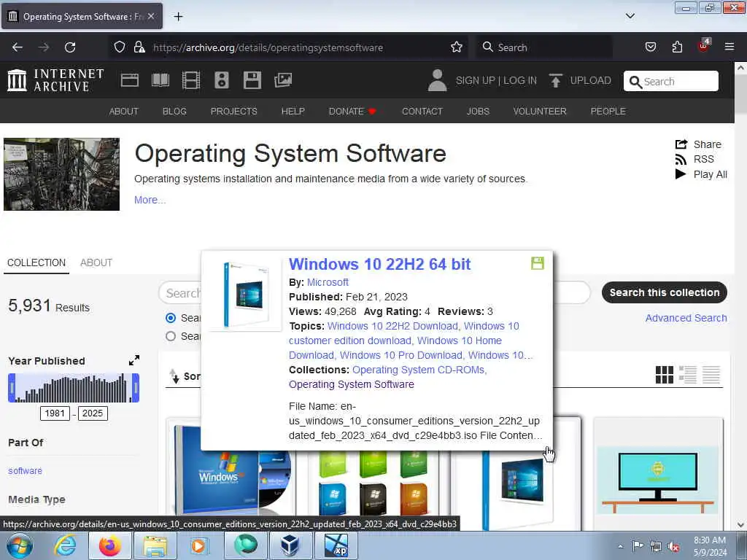The width and height of the screenshot is (747, 560).
Task: Open the VOLUNTEER nav item
Action: (540, 111)
